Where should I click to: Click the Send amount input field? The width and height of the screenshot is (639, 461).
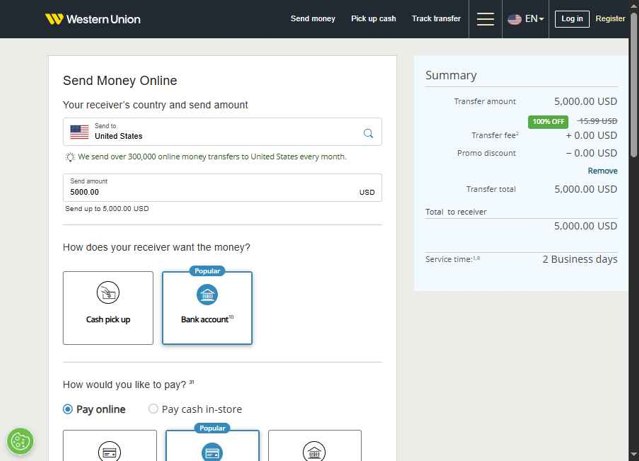point(223,187)
